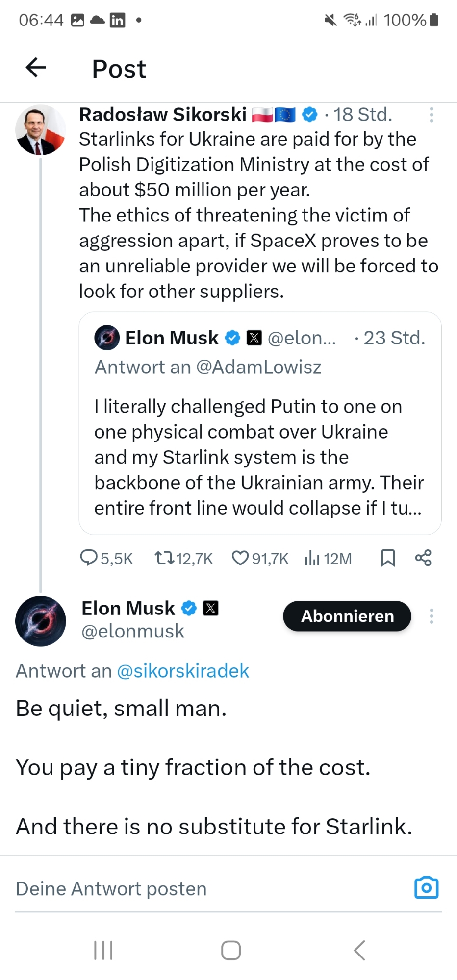Open Elon Musk's avatar in the reply

pos(40,621)
